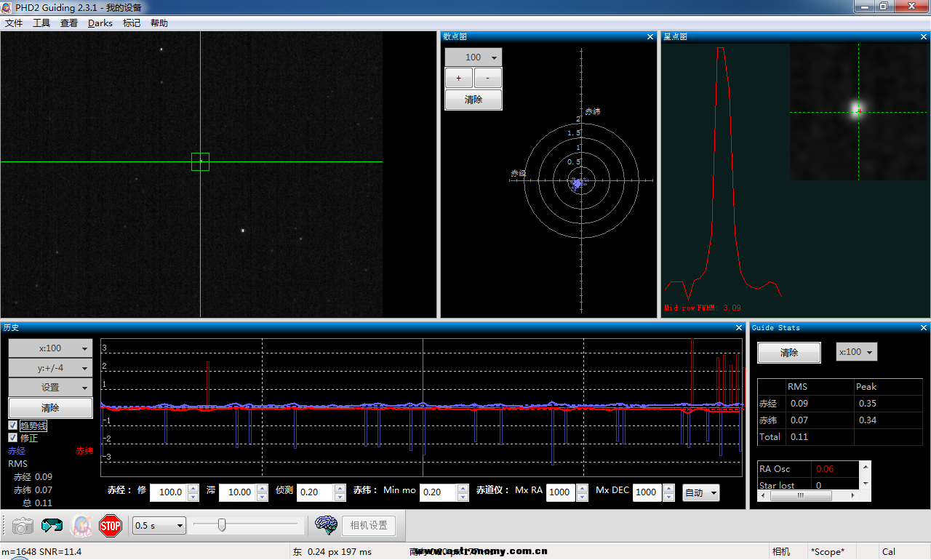Click the scatter plot zoom out - button

[x=487, y=79]
